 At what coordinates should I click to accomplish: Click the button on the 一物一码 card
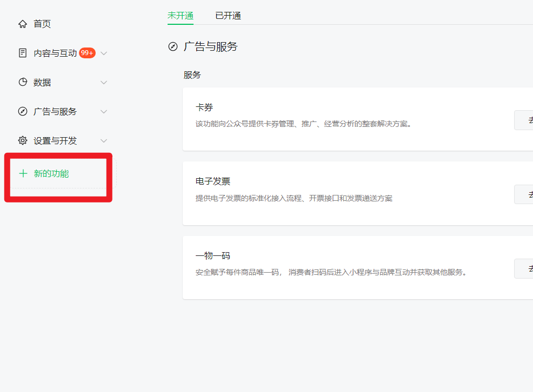click(524, 268)
